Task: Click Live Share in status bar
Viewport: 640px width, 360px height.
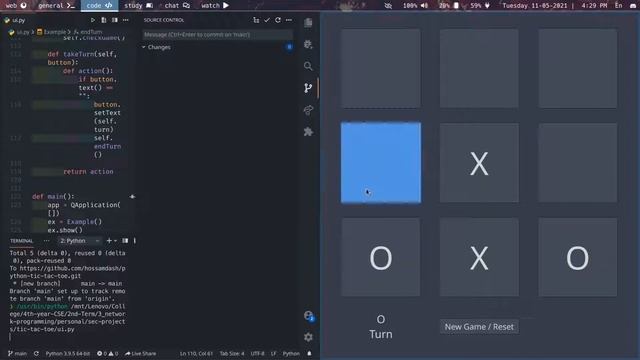Action: point(140,353)
